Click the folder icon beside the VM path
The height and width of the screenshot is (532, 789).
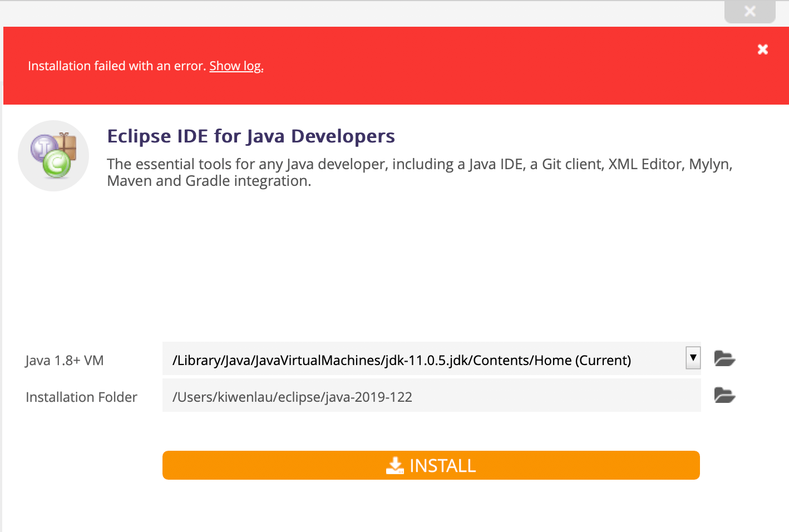(x=724, y=359)
